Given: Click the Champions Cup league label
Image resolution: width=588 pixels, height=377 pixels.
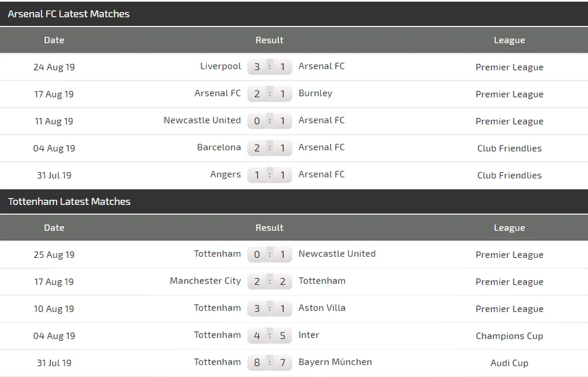Looking at the screenshot, I should point(509,335).
